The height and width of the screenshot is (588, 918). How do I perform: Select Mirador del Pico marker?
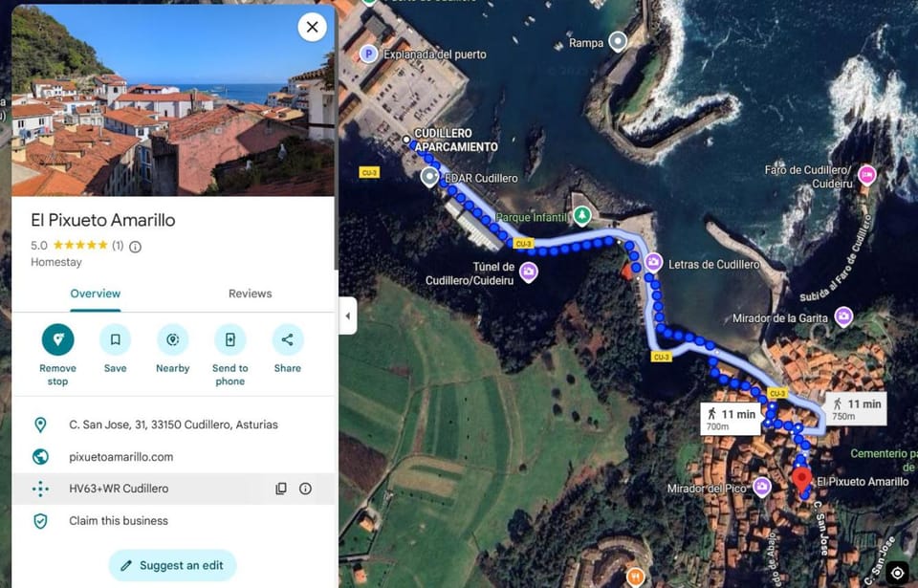pyautogui.click(x=762, y=487)
